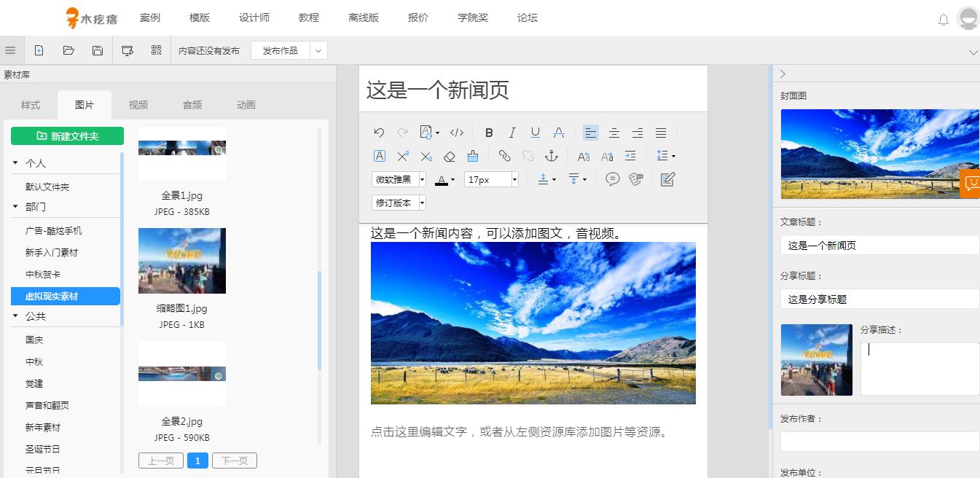Toggle underline formatting
The height and width of the screenshot is (478, 980).
tap(536, 133)
